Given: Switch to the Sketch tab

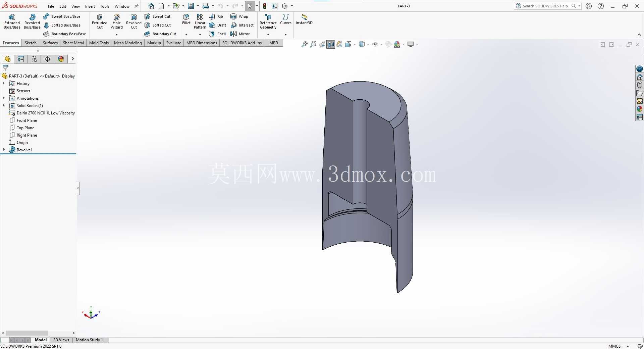Looking at the screenshot, I should click(31, 43).
